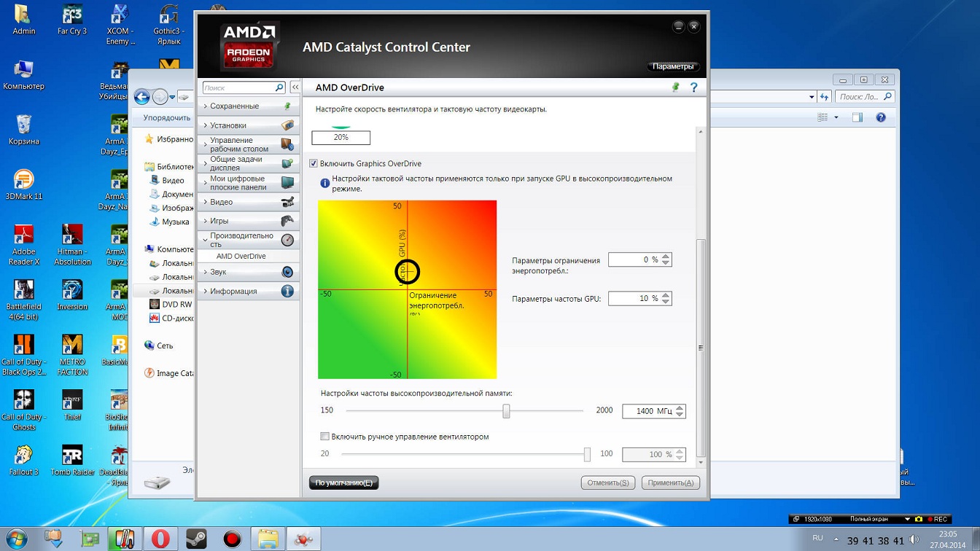The width and height of the screenshot is (980, 551).
Task: Open the Far Cry 3 desktop shortcut
Action: click(72, 20)
